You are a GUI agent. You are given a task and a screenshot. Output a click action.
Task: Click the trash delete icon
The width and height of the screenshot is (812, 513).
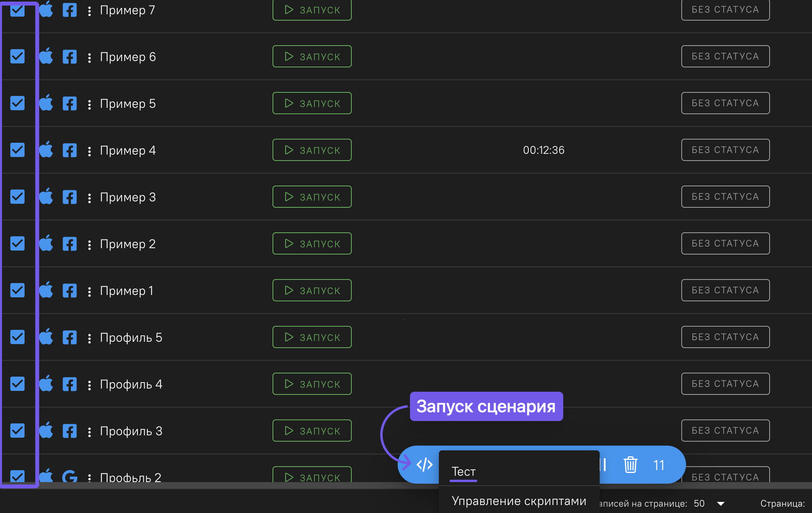tap(630, 465)
